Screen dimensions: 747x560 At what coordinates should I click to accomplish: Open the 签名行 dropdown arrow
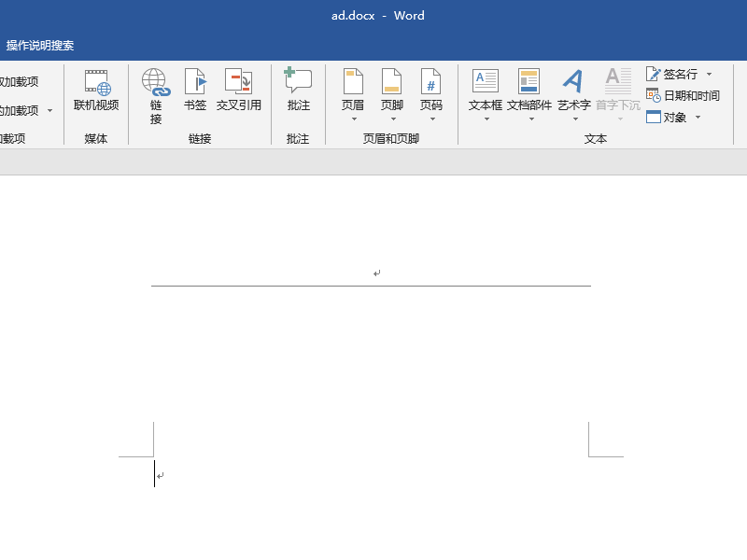coord(709,75)
